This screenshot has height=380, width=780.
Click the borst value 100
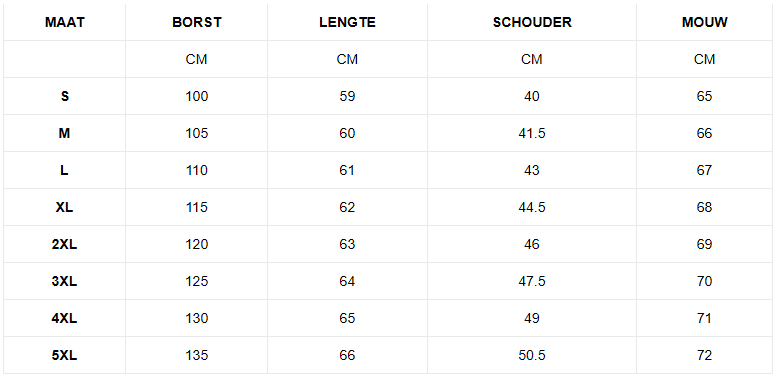point(197,96)
